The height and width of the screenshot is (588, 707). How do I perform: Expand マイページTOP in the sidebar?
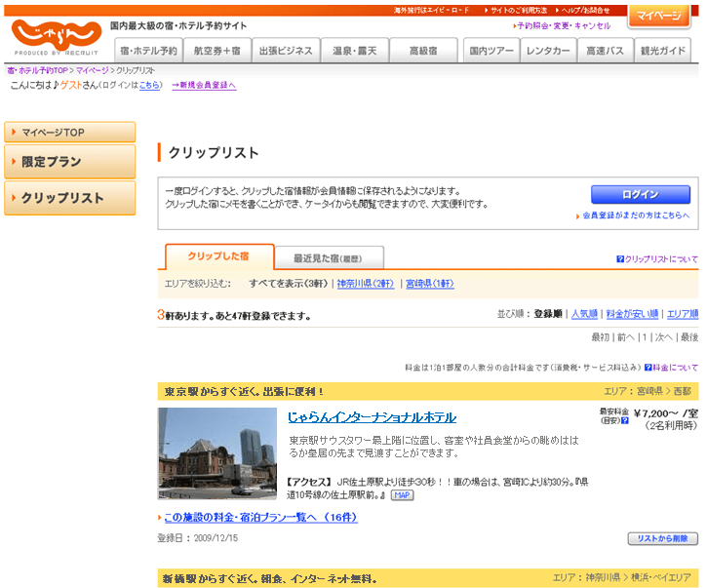tap(69, 132)
